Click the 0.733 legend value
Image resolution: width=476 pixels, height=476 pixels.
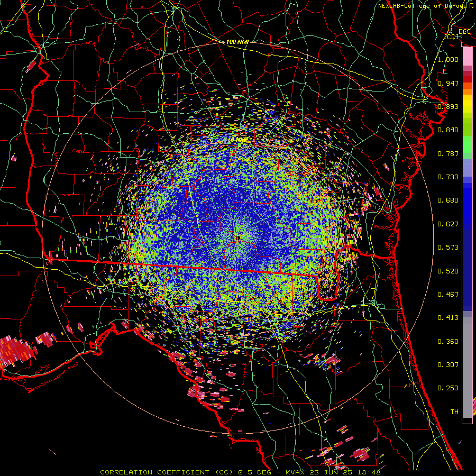pos(448,177)
